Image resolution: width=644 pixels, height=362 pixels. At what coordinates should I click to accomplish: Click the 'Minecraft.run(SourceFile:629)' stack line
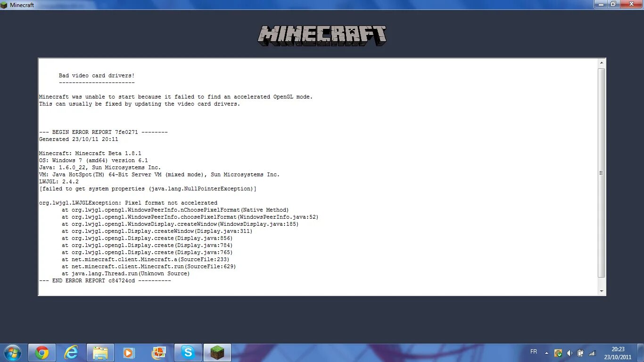pos(149,266)
